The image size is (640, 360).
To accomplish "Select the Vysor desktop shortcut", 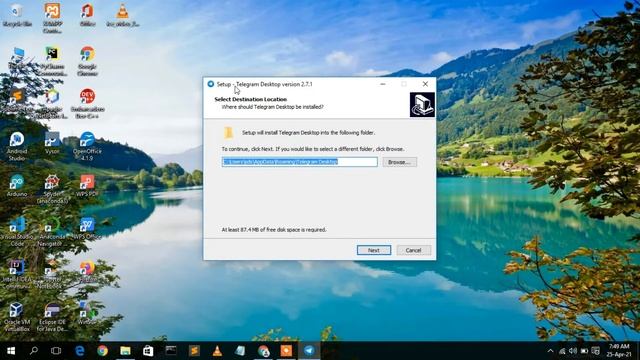I will [x=52, y=143].
